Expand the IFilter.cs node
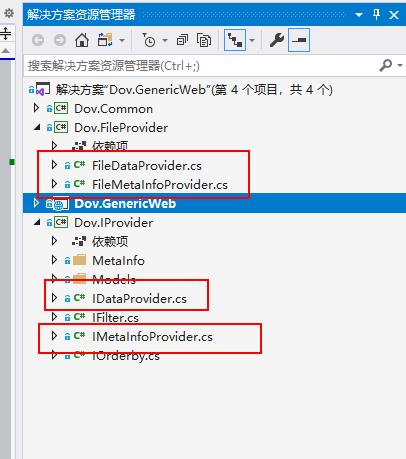This screenshot has width=406, height=459. click(x=54, y=317)
